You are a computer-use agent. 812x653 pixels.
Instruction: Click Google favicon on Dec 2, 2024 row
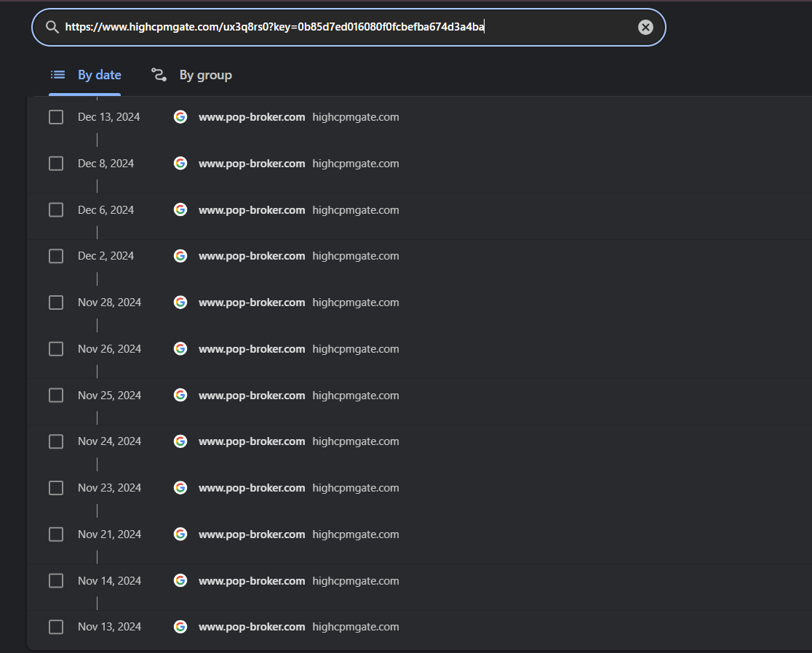point(180,256)
